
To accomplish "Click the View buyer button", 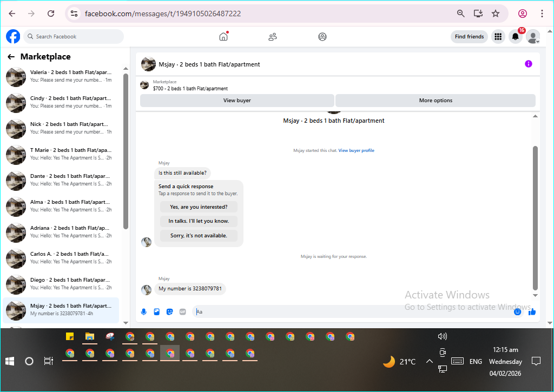I will [x=237, y=100].
